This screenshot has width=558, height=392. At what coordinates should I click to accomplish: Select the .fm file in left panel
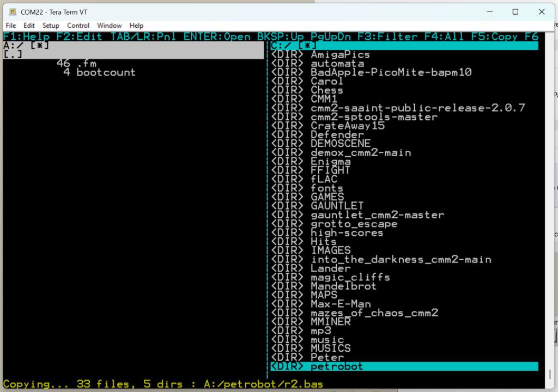(x=86, y=64)
